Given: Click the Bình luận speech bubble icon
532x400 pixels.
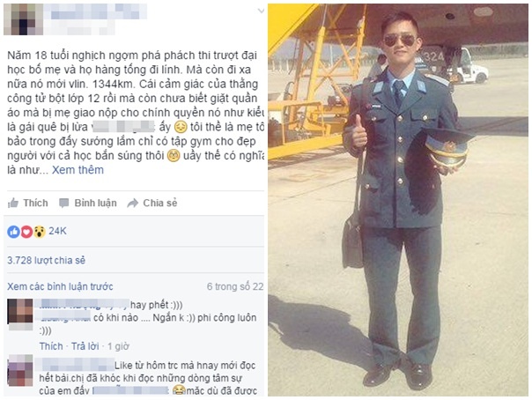Looking at the screenshot, I should (x=63, y=204).
